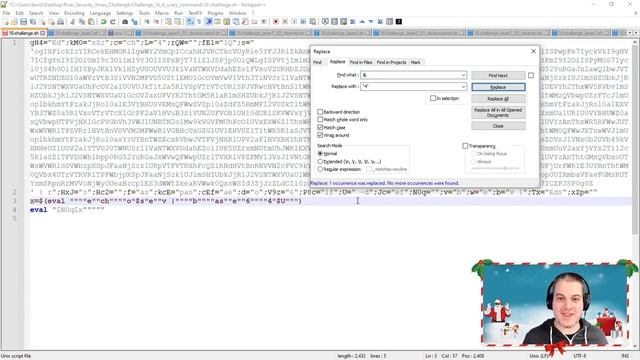Switch to the Mark tab

pyautogui.click(x=416, y=62)
